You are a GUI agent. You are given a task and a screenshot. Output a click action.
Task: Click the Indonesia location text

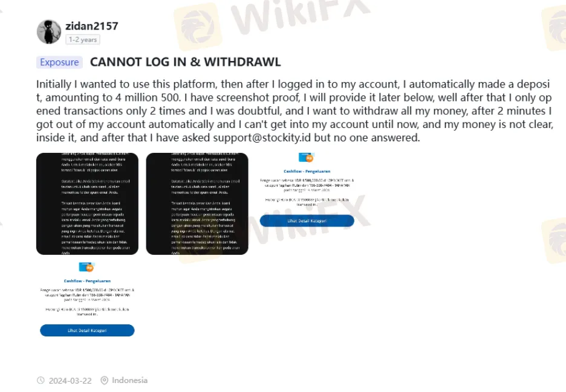[129, 381]
